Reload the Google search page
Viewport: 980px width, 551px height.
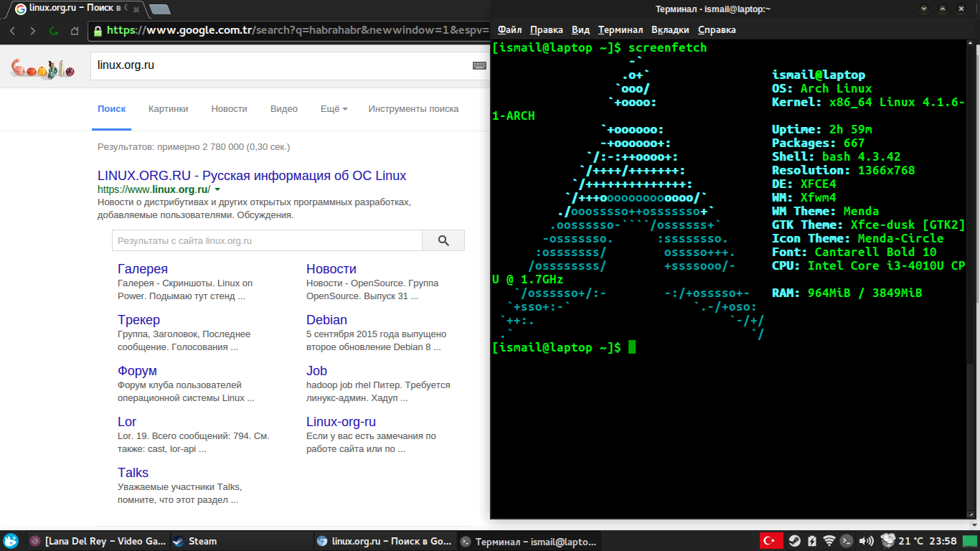(54, 31)
